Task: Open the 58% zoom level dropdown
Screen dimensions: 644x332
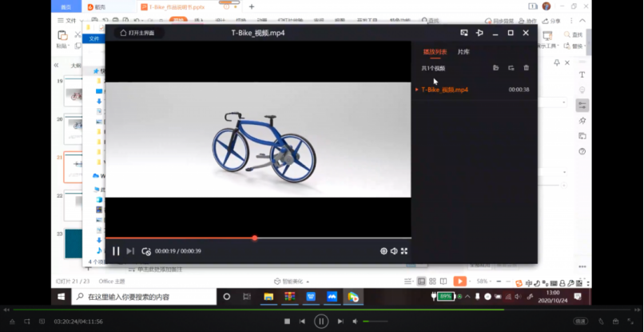Action: click(483, 282)
